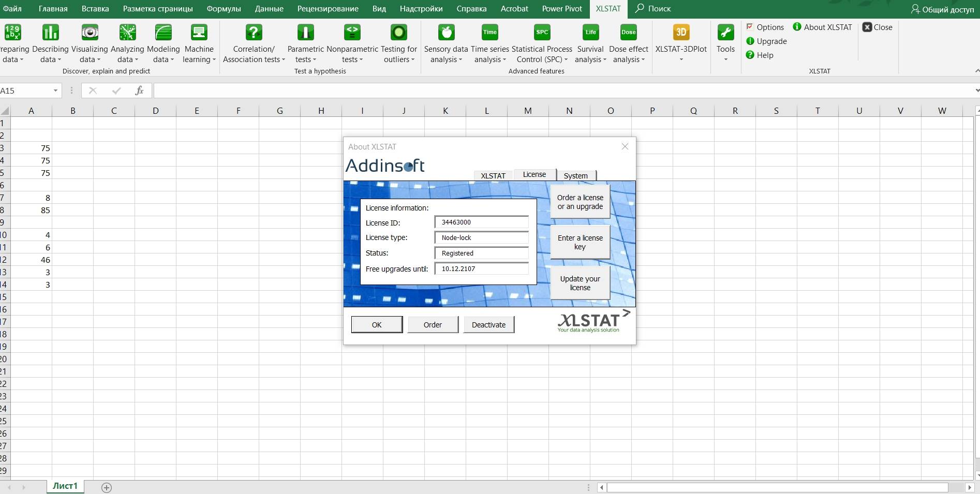Open Time series analysis icon
The height and width of the screenshot is (494, 980).
[490, 33]
